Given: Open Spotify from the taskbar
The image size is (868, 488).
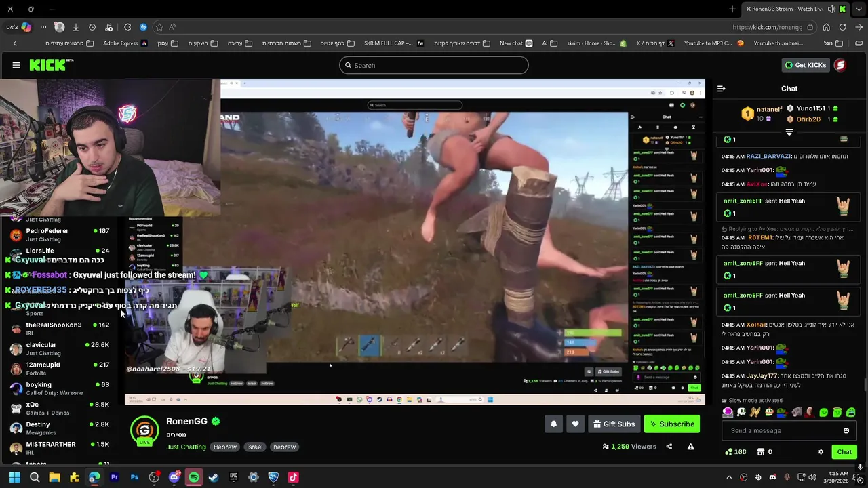Looking at the screenshot, I should click(x=194, y=477).
